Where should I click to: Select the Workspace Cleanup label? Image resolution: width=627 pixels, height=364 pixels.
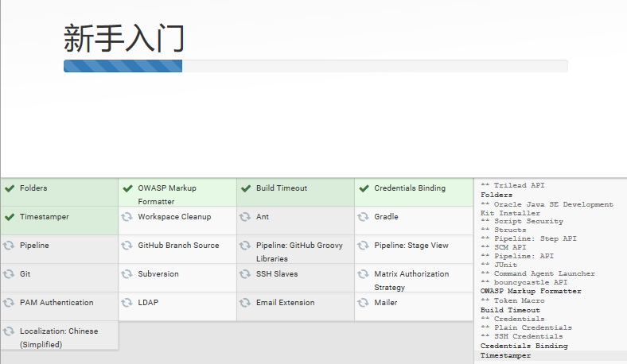[174, 217]
